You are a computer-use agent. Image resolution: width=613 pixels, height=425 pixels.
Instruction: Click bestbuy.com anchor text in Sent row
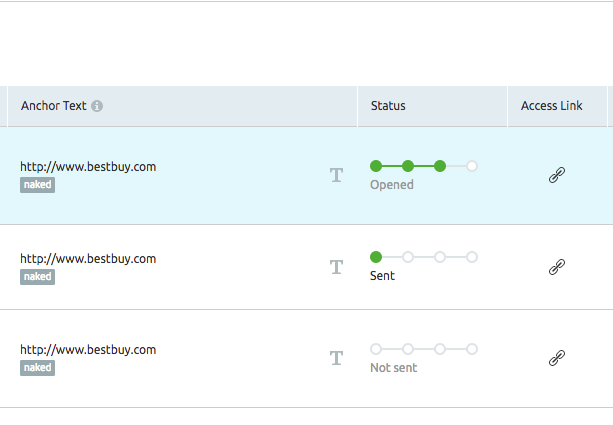tap(88, 259)
